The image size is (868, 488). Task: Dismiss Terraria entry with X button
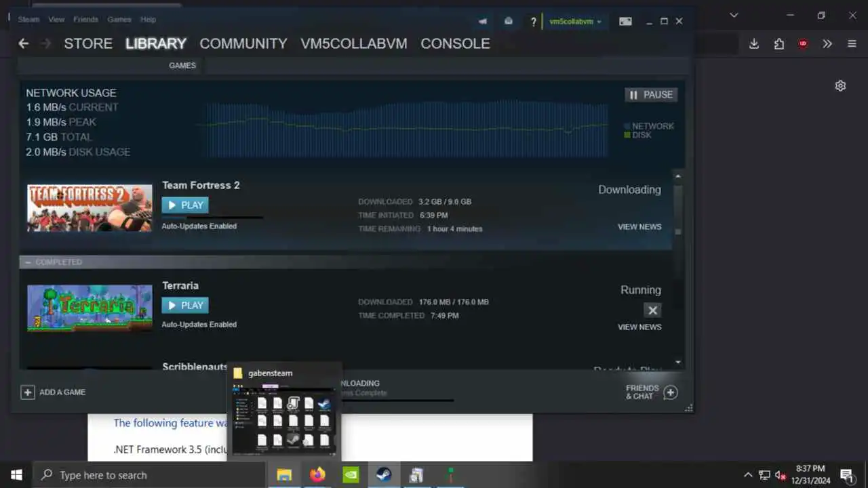tap(652, 310)
